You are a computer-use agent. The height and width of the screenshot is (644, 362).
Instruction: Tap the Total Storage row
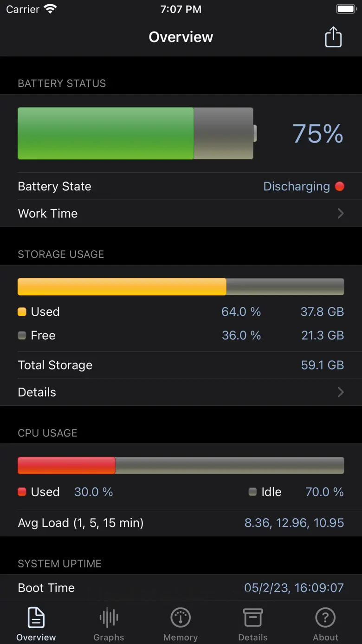(181, 365)
